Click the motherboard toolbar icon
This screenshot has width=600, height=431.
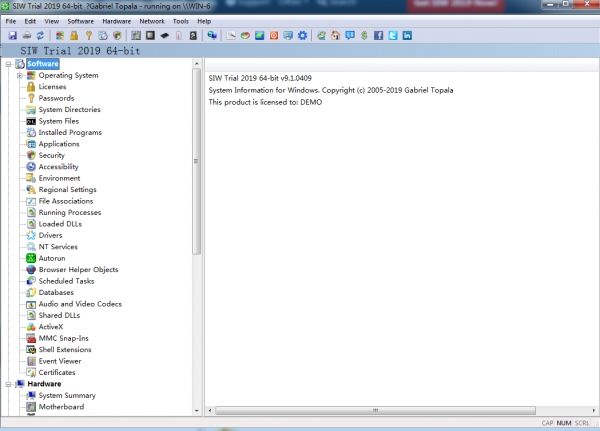coord(136,36)
